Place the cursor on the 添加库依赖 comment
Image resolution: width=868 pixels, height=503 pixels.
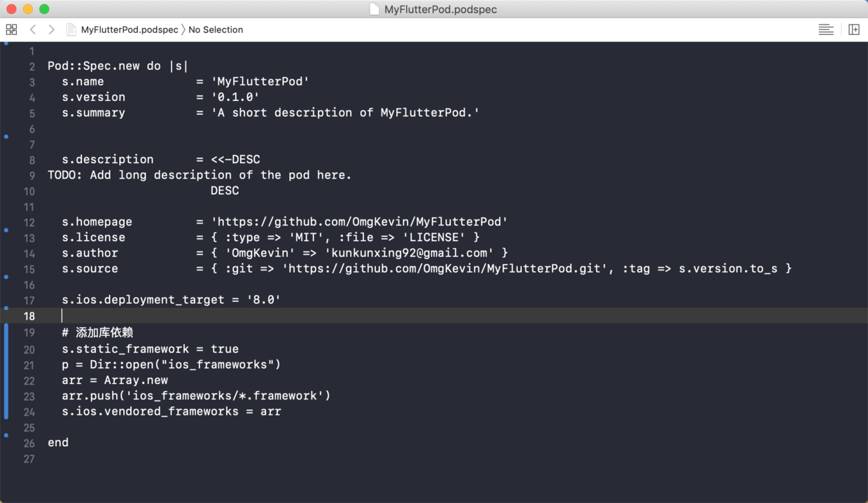104,332
